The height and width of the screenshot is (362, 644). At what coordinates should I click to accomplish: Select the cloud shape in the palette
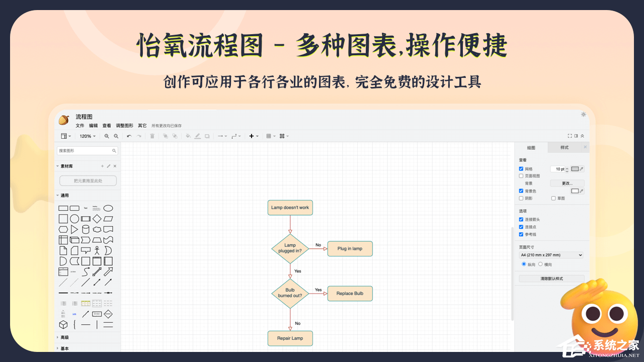tap(97, 229)
